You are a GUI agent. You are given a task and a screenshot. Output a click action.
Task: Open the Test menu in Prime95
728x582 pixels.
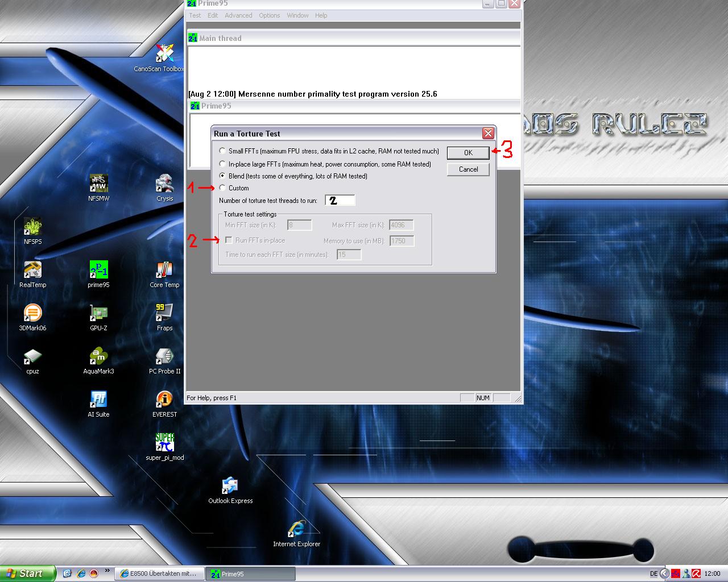coord(195,15)
